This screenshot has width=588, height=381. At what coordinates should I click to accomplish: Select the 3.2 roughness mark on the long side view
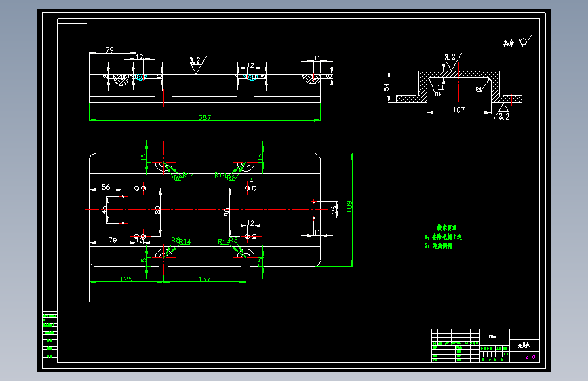point(197,64)
